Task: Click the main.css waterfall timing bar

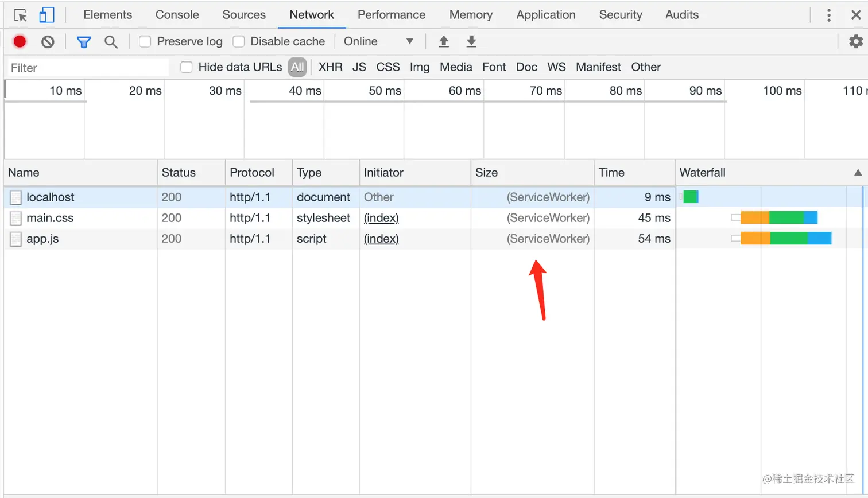Action: tap(774, 218)
